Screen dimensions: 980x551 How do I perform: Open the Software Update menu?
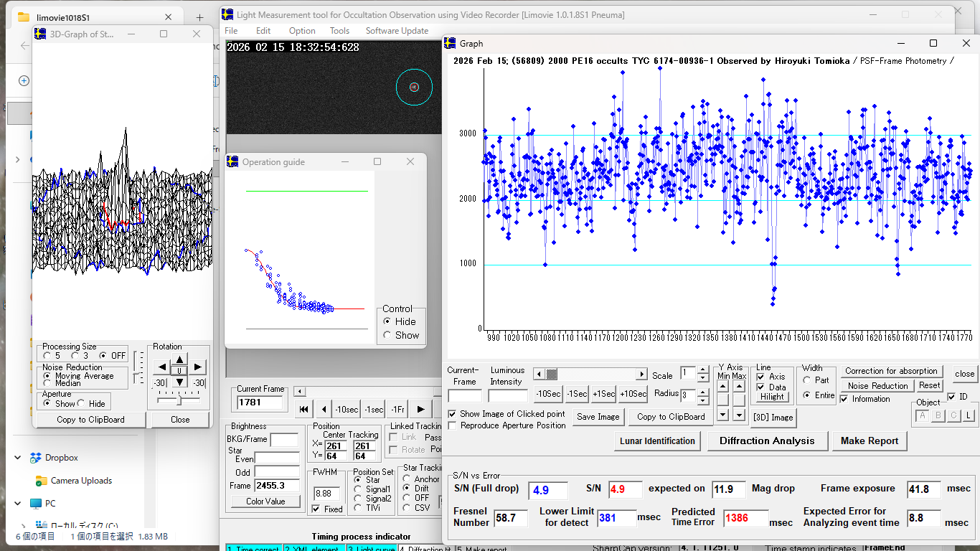click(397, 31)
